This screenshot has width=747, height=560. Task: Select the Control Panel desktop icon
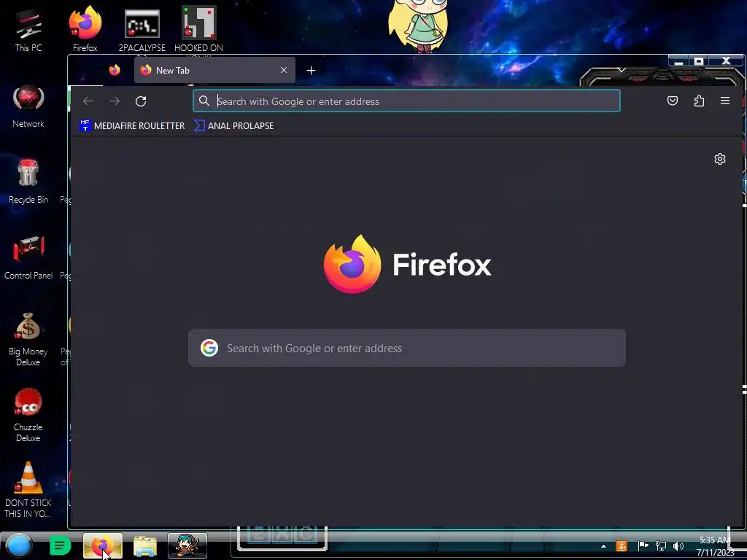(28, 257)
